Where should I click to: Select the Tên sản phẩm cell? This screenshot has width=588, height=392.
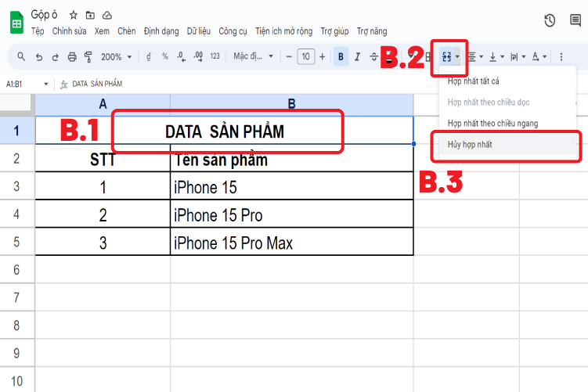pyautogui.click(x=292, y=159)
